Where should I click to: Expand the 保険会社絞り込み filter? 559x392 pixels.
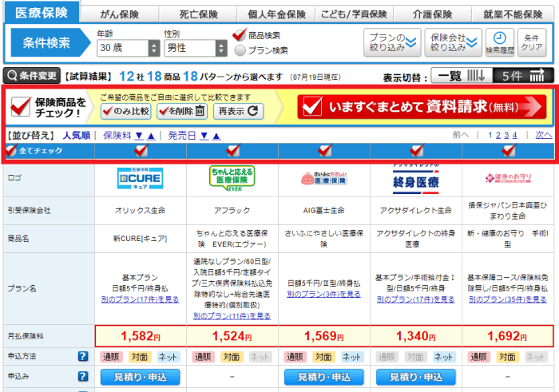point(453,42)
